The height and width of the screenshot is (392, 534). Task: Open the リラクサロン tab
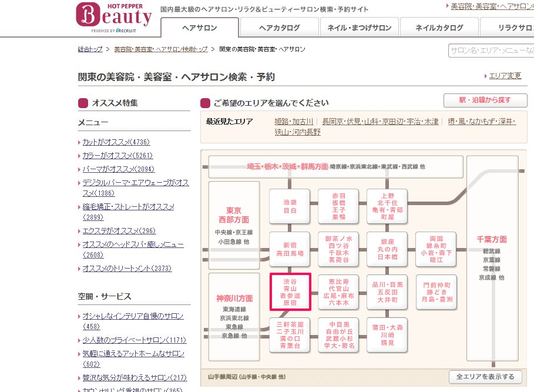(x=508, y=28)
